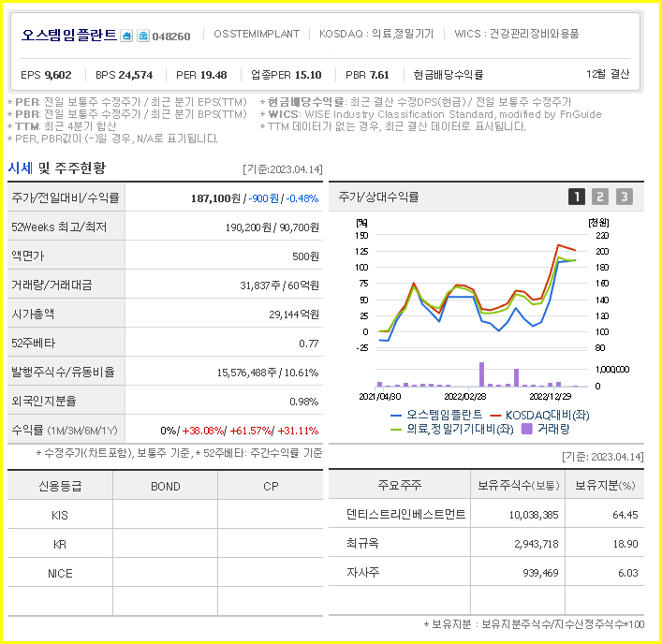Click the price 187,100원
This screenshot has width=662, height=644.
tap(215, 198)
